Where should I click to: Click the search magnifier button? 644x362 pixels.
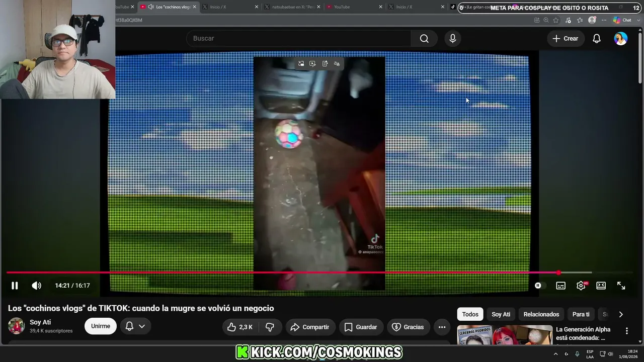tap(424, 39)
